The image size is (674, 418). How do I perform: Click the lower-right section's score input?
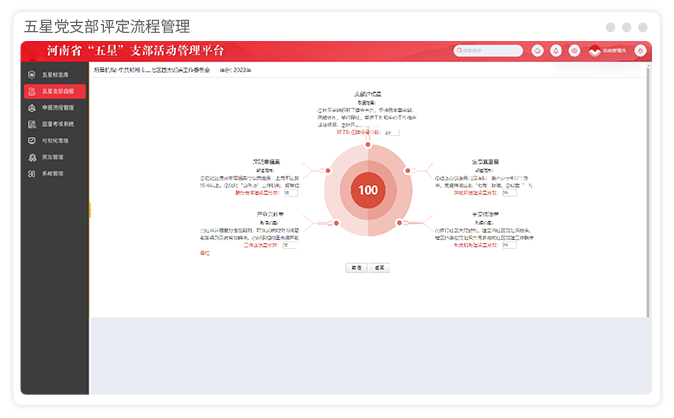point(508,244)
